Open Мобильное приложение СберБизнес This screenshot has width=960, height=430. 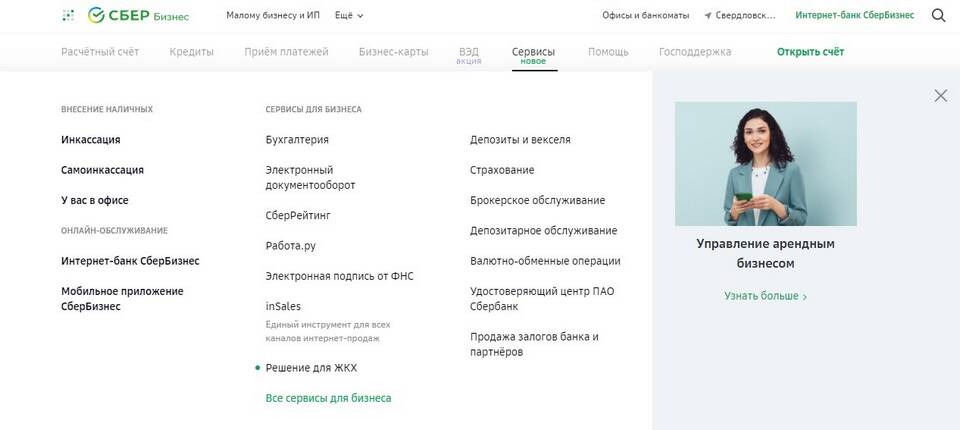click(x=122, y=299)
